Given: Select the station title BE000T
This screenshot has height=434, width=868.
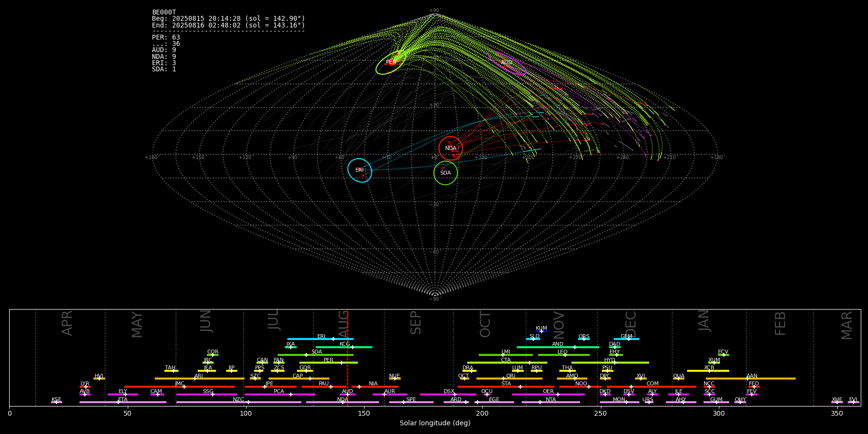Looking at the screenshot, I should click(x=164, y=13).
